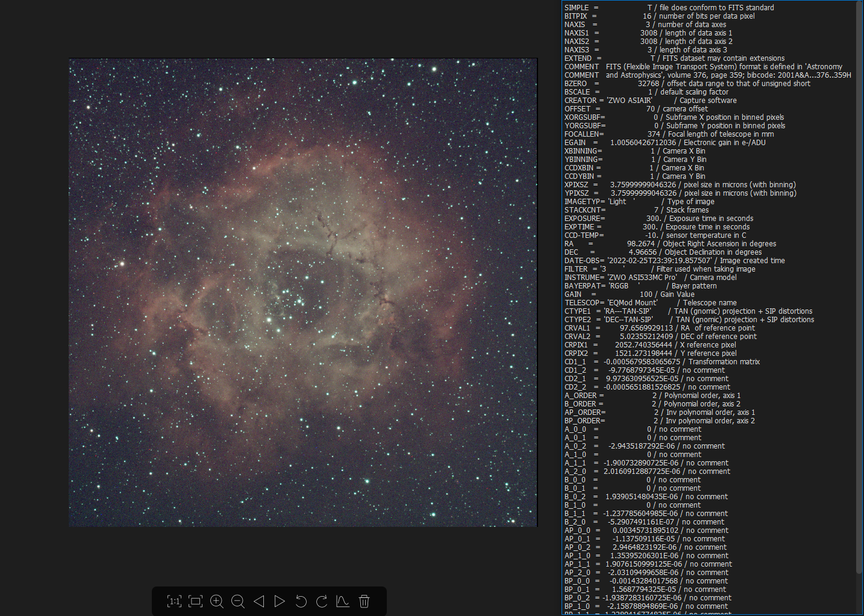Image resolution: width=864 pixels, height=616 pixels.
Task: Click the Rosette nebula image preview
Action: pos(303,293)
